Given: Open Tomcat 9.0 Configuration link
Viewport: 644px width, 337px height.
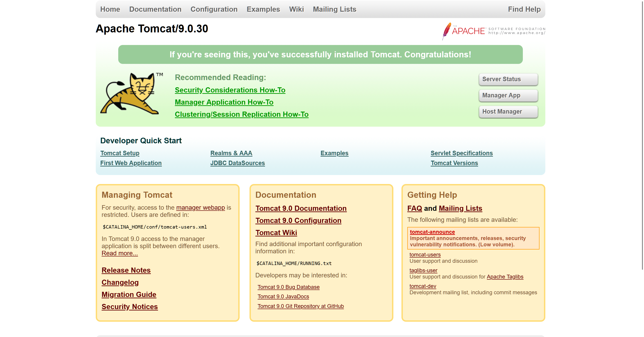Looking at the screenshot, I should [298, 221].
